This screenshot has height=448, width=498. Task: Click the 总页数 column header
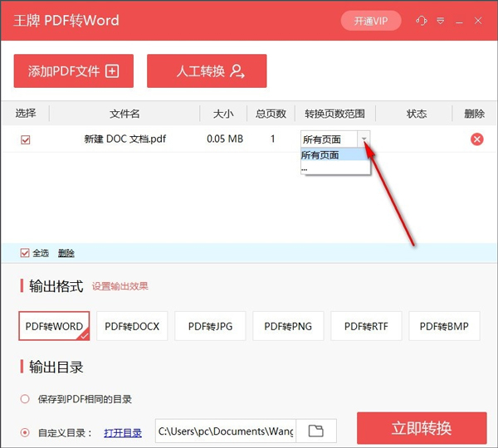pyautogui.click(x=271, y=114)
